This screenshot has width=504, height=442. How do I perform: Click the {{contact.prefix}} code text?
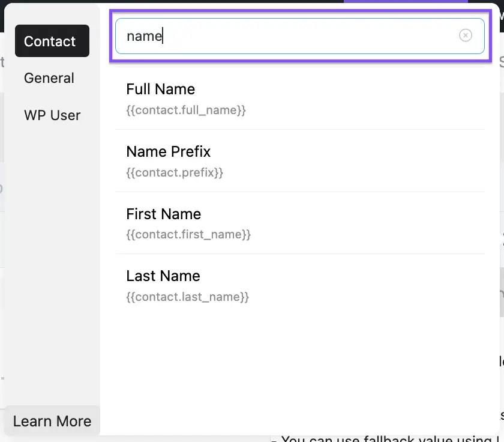pyautogui.click(x=175, y=172)
